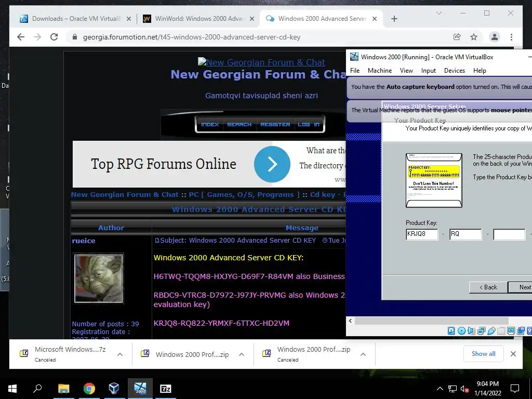Viewport: 532px width, 399px height.
Task: Open 7-Zip from the taskbar
Action: point(166,389)
